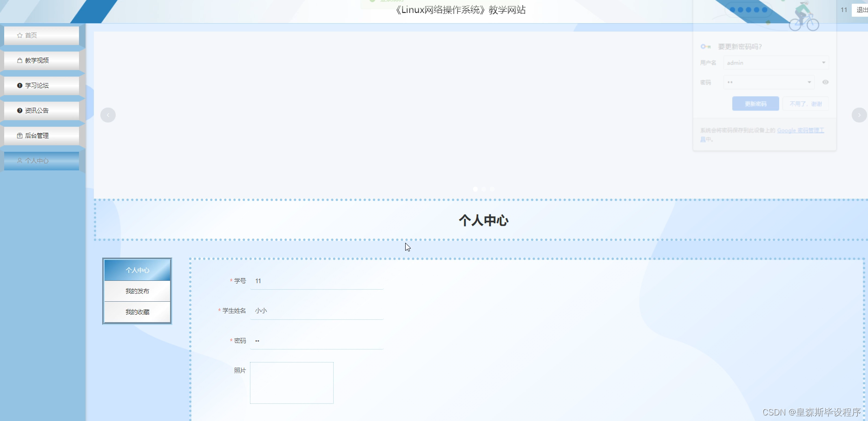Click the 照片 photo upload box
Viewport: 868px width, 421px height.
(291, 382)
